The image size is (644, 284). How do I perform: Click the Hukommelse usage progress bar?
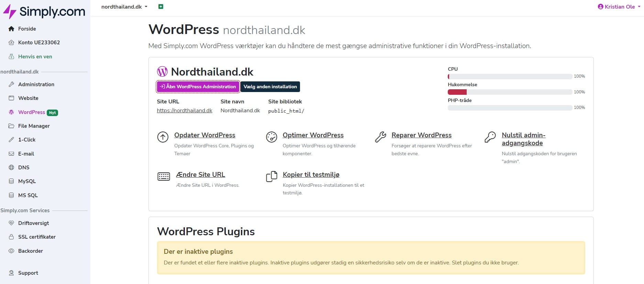(x=510, y=92)
